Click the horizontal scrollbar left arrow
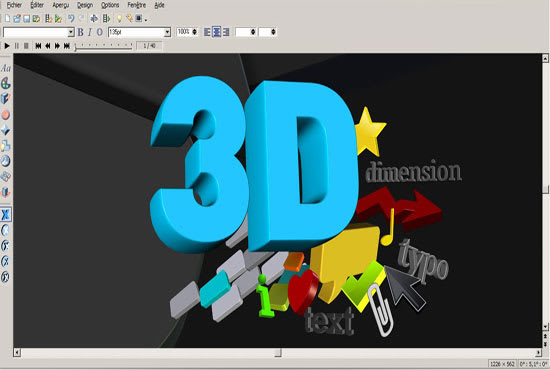This screenshot has height=370, width=550. point(17,352)
